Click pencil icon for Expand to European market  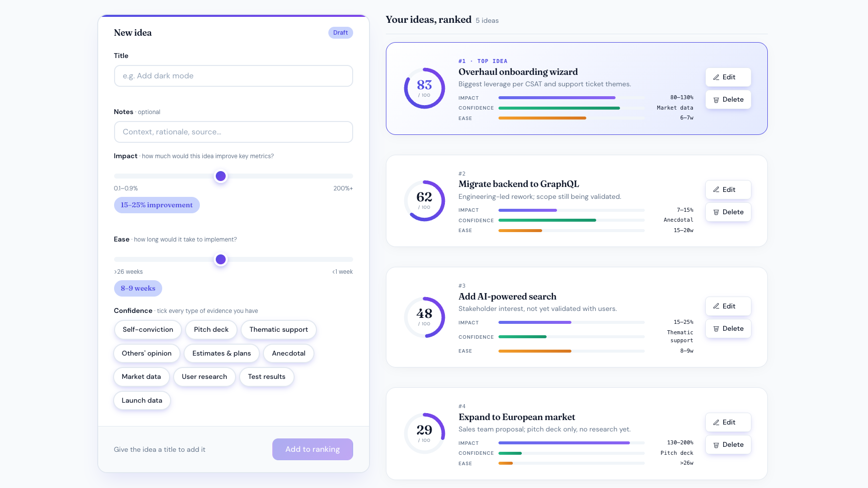tap(716, 423)
